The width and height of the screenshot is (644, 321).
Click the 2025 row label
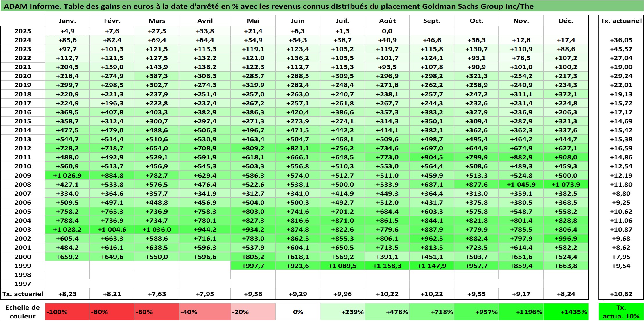23,31
